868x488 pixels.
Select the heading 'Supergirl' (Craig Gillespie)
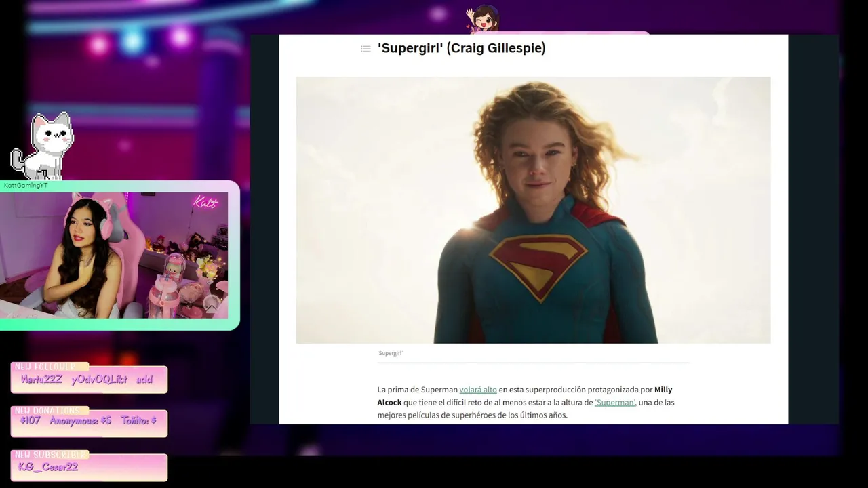coord(461,48)
